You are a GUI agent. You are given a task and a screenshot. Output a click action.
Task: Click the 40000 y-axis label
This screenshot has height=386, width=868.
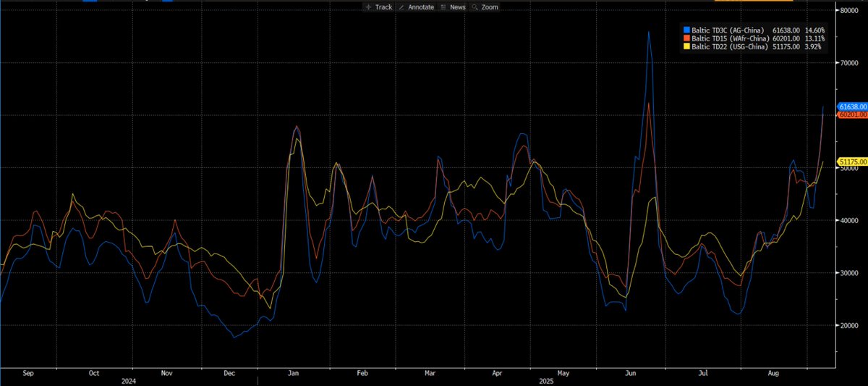pos(848,220)
